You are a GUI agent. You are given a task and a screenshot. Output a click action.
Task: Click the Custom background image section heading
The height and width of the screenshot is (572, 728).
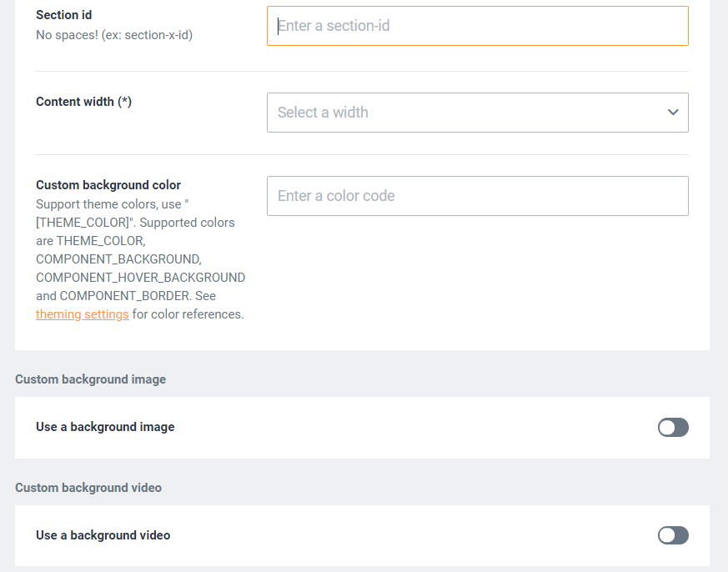(x=90, y=379)
